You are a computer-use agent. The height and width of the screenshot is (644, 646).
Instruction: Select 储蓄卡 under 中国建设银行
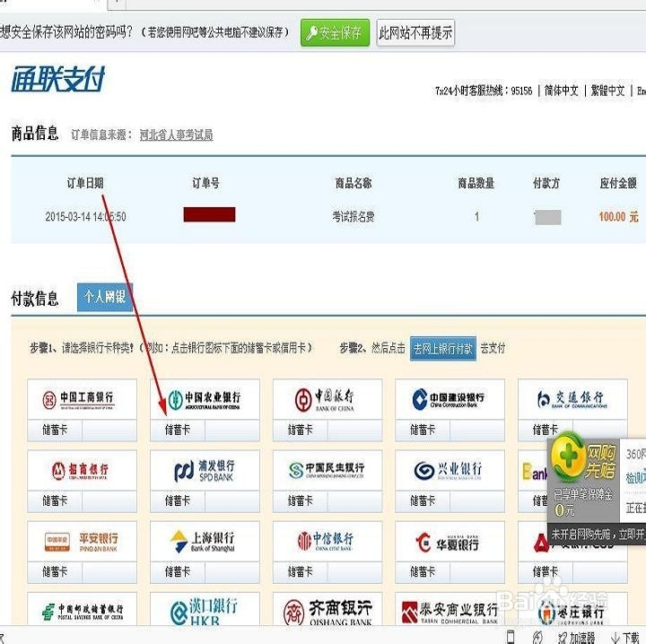423,431
